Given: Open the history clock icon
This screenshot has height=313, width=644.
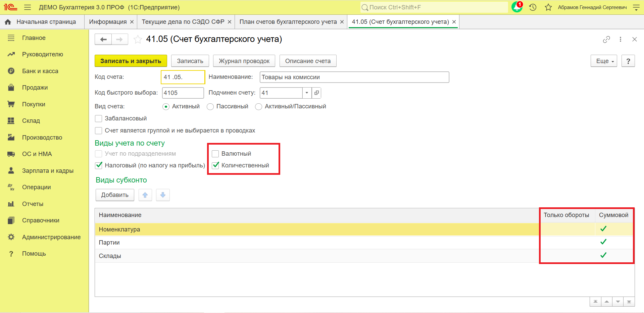Looking at the screenshot, I should pos(533,7).
